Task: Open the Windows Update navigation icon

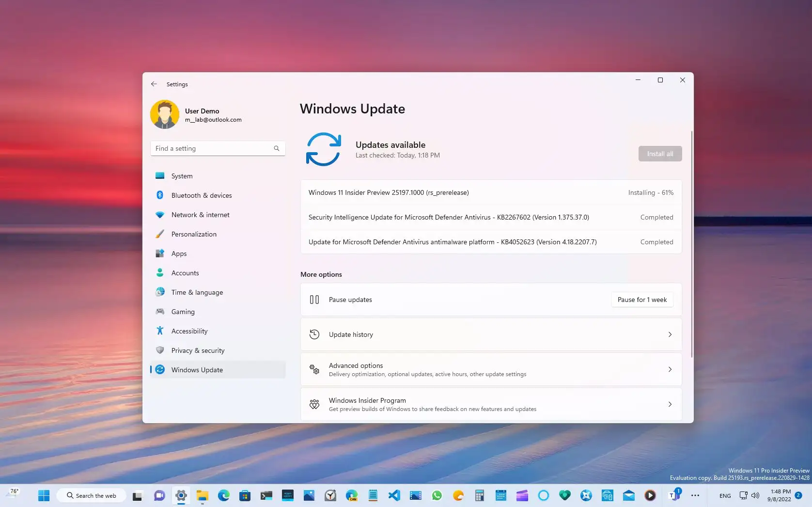Action: click(x=160, y=369)
